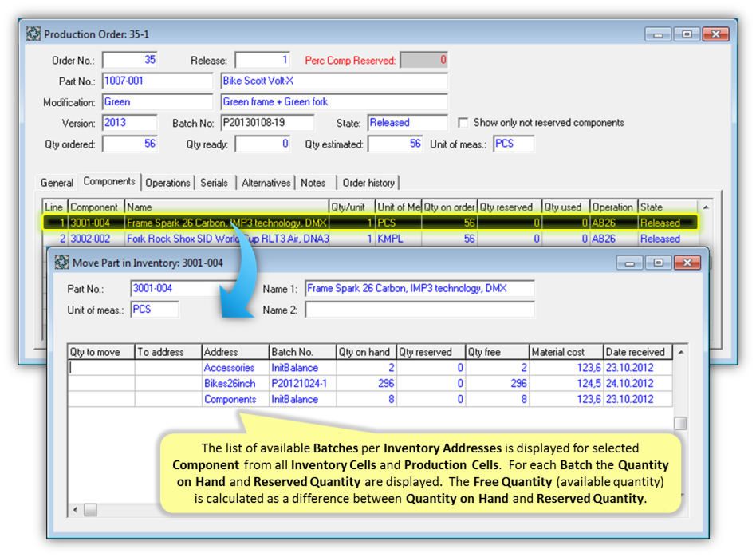Open the Notes tab
The image size is (756, 557).
coord(313,183)
